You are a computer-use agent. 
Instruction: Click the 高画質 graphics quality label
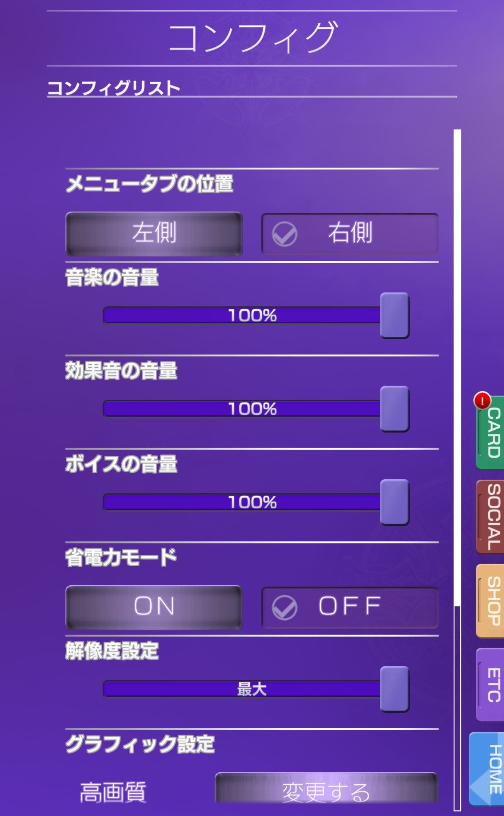click(x=113, y=792)
